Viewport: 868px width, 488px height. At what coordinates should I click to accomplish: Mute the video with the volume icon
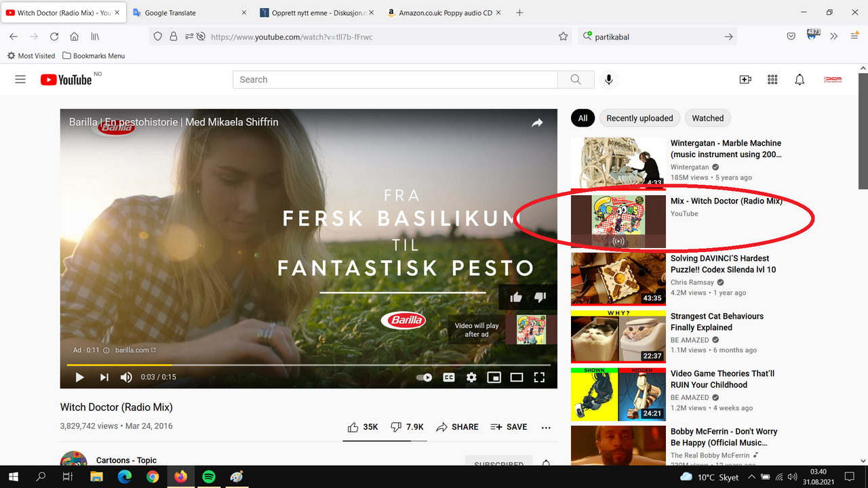pyautogui.click(x=126, y=377)
